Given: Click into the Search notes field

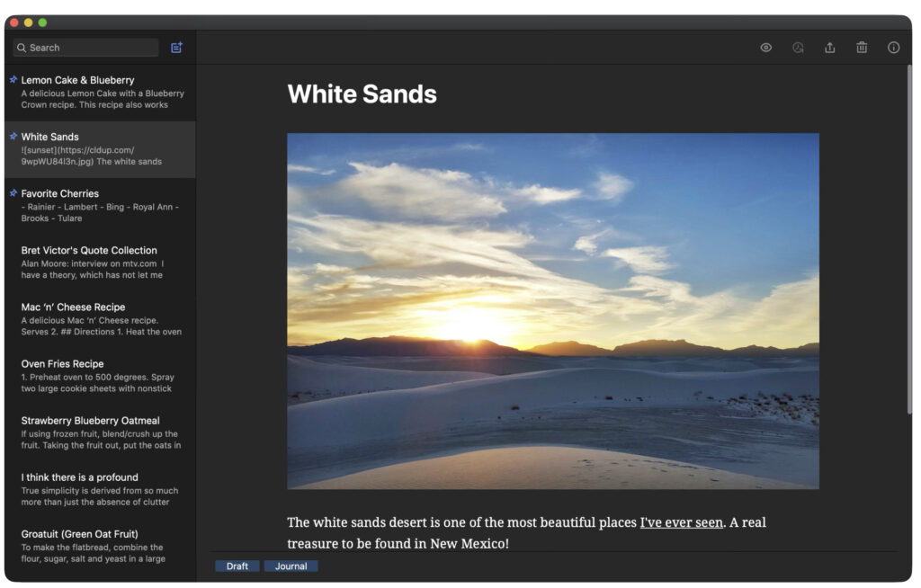Looking at the screenshot, I should (x=90, y=48).
